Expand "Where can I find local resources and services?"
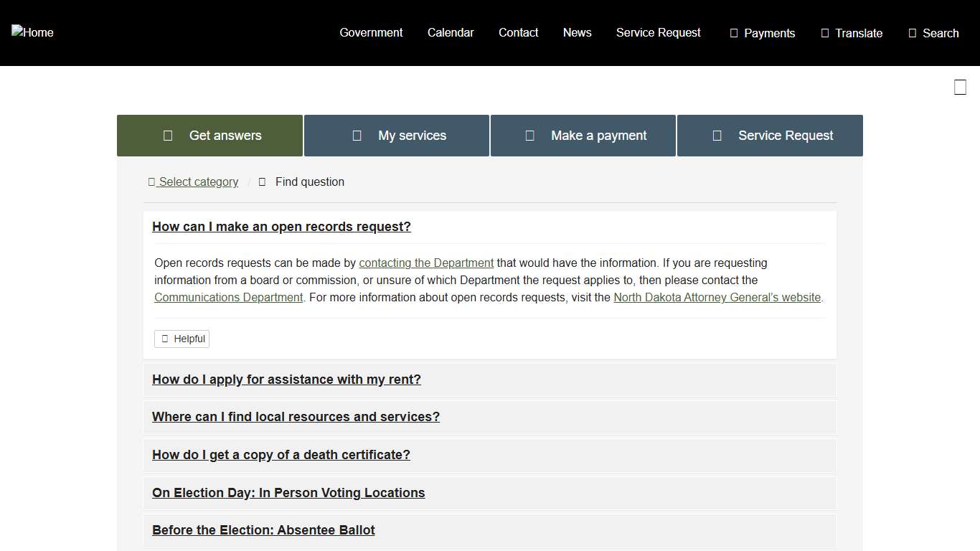The height and width of the screenshot is (551, 980). tap(296, 417)
